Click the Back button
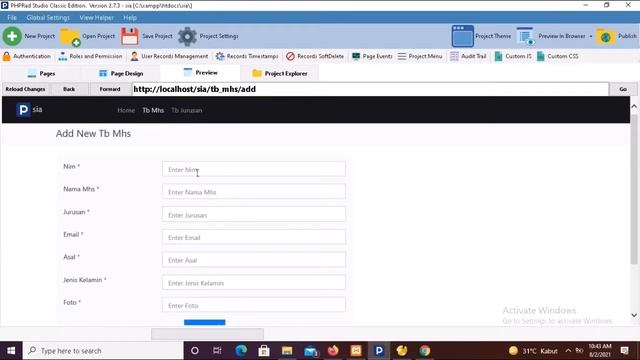640x360 pixels. coord(69,89)
